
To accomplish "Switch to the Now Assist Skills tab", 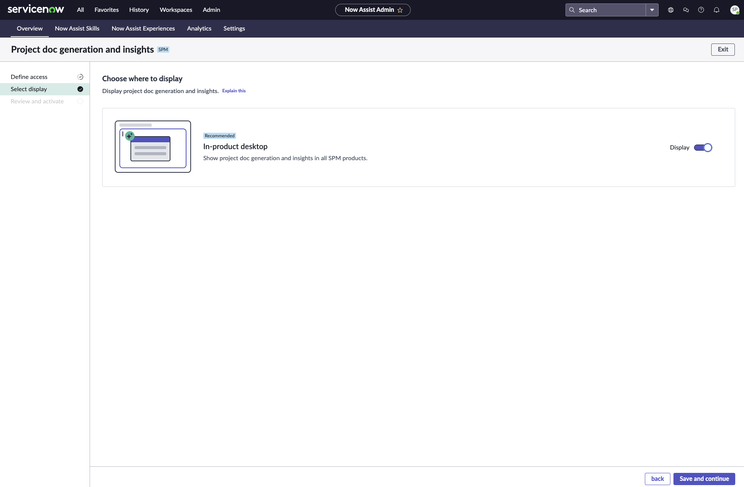I will [x=77, y=28].
